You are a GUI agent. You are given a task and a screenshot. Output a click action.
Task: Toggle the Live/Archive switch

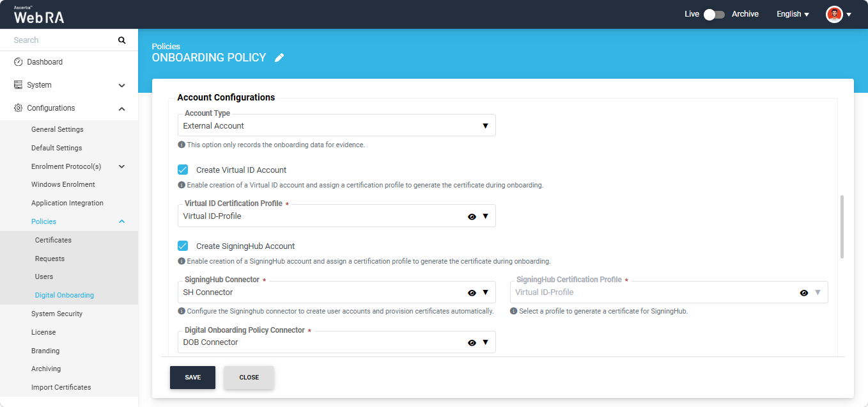pos(715,14)
